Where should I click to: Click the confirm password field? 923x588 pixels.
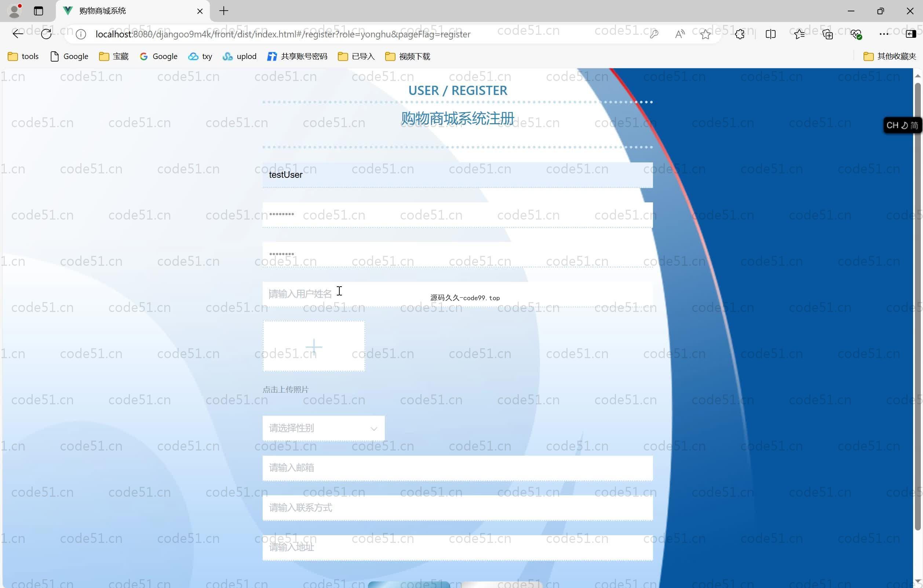[457, 254]
